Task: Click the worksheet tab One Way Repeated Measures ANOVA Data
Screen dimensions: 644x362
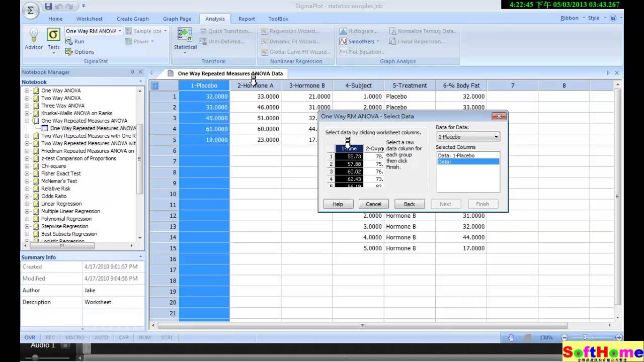Action: 230,73
